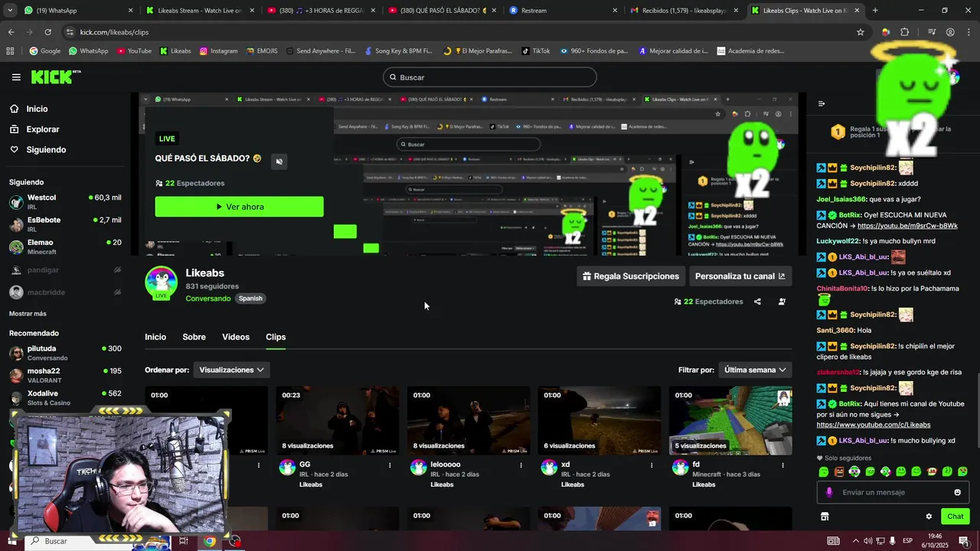The width and height of the screenshot is (980, 551).
Task: Click the KICK logo
Action: click(x=55, y=77)
